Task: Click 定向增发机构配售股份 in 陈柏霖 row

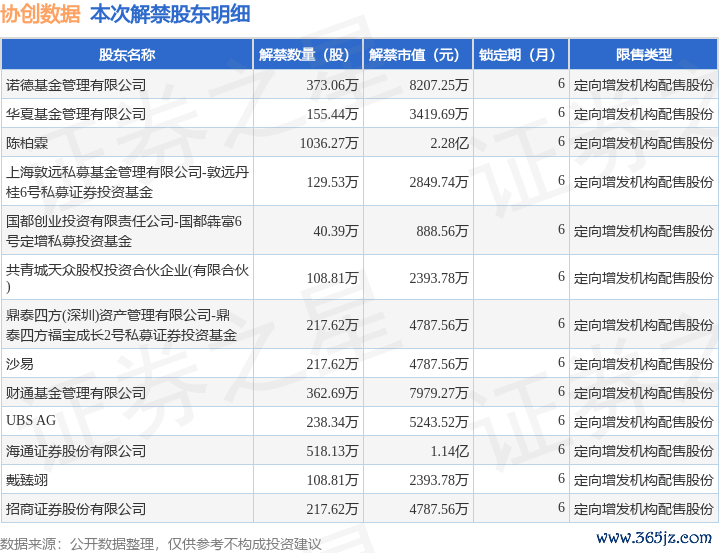Action: point(643,143)
